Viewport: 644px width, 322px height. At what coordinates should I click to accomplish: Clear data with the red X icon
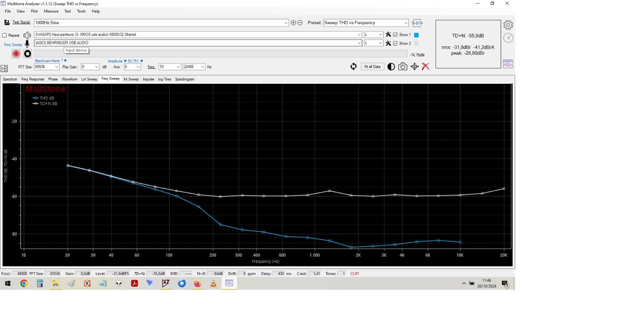(425, 67)
